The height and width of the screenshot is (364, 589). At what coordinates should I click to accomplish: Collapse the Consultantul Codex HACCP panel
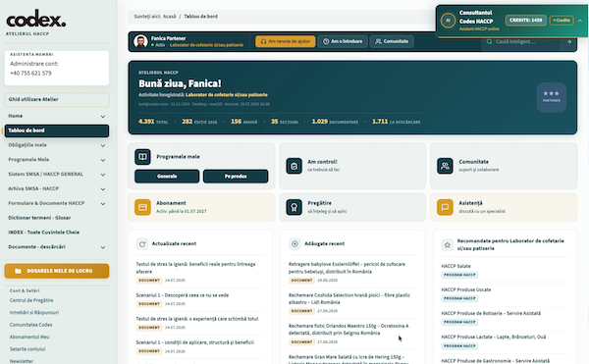pyautogui.click(x=579, y=21)
